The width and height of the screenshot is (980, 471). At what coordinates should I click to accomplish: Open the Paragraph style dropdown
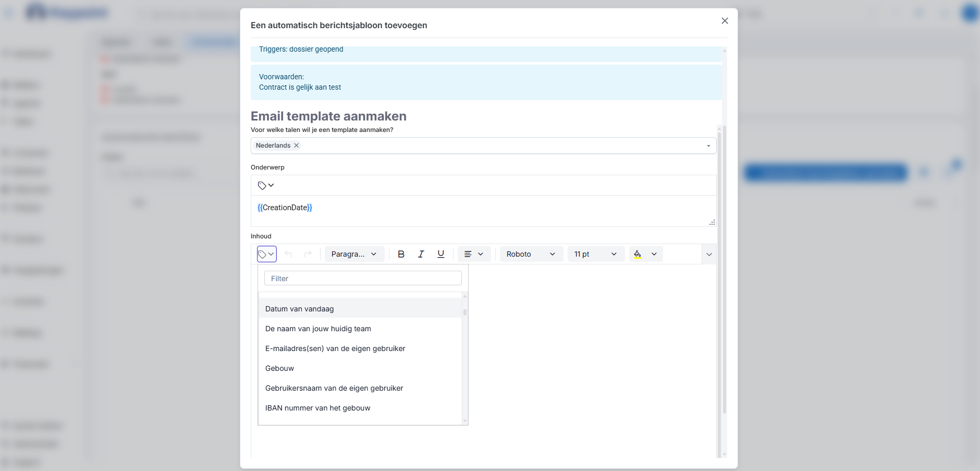pos(354,254)
